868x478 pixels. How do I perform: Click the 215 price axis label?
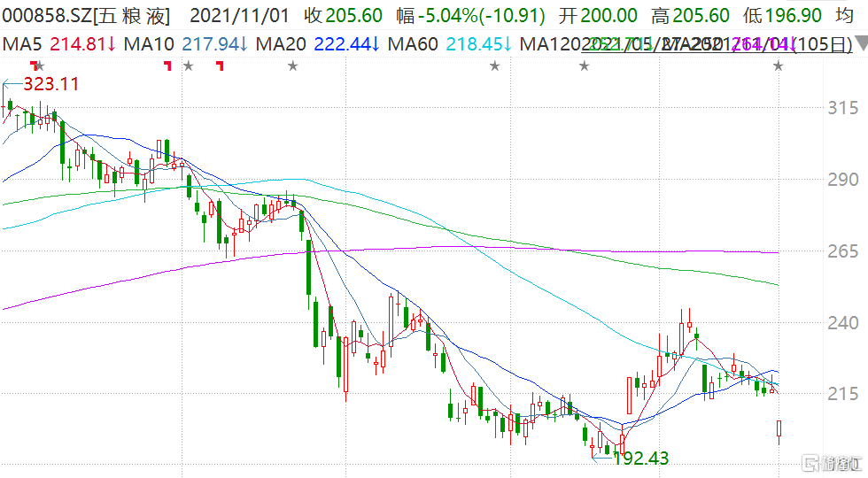click(843, 394)
